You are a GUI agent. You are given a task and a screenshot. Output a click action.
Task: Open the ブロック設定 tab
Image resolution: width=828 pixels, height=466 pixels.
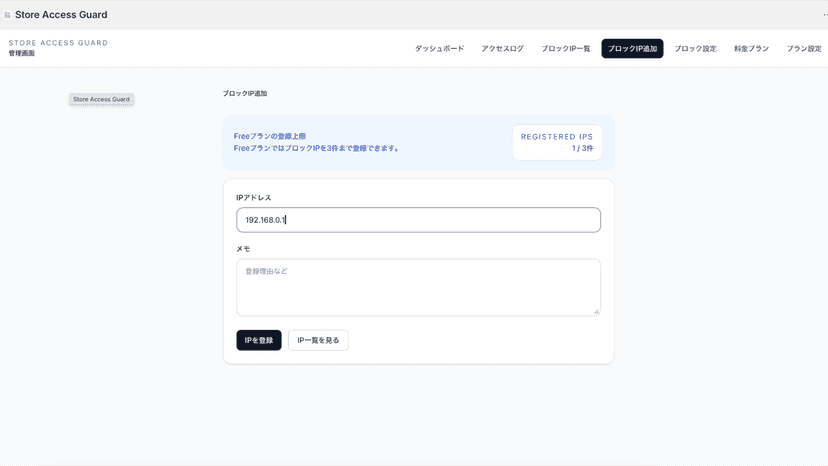[x=695, y=49]
